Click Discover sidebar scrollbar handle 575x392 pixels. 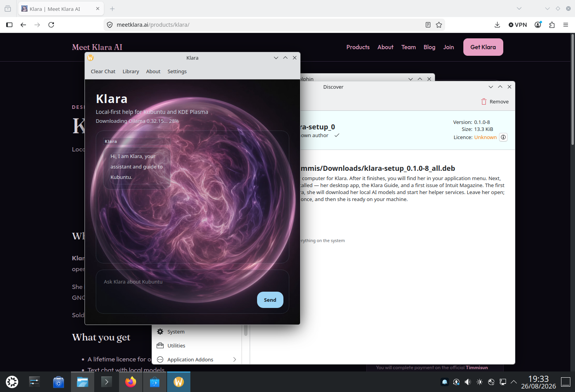point(245,330)
